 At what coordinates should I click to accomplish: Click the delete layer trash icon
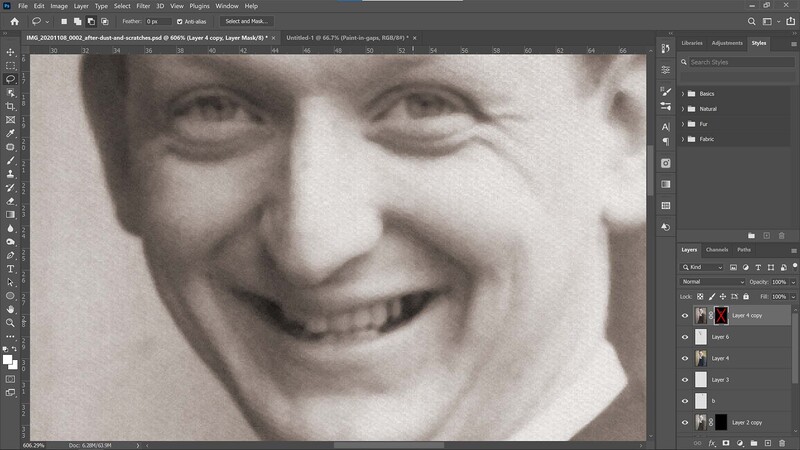click(782, 443)
